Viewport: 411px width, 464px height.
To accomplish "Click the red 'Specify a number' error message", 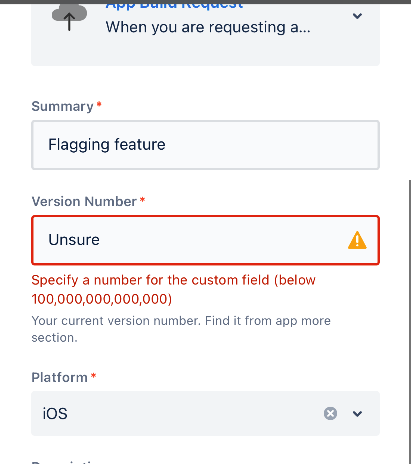I will 173,289.
